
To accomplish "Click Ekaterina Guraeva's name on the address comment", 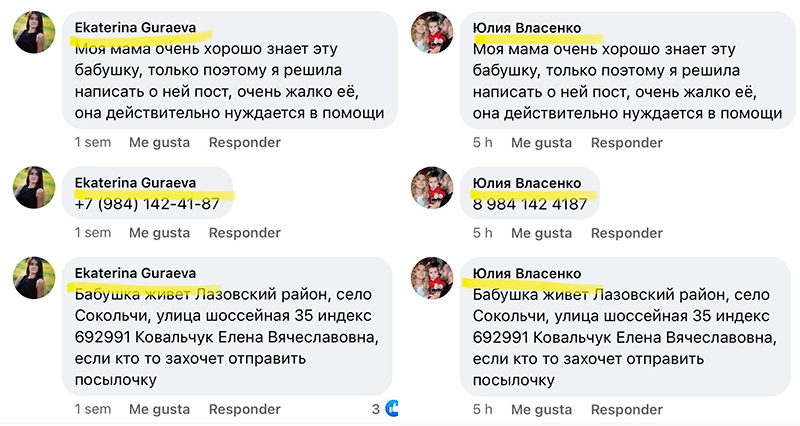I will pyautogui.click(x=135, y=273).
